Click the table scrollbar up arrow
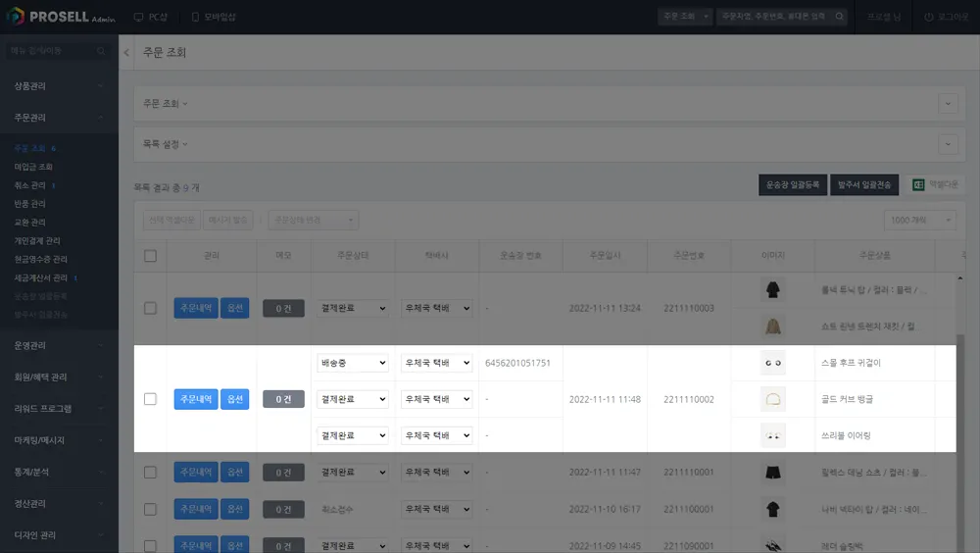 tap(960, 277)
